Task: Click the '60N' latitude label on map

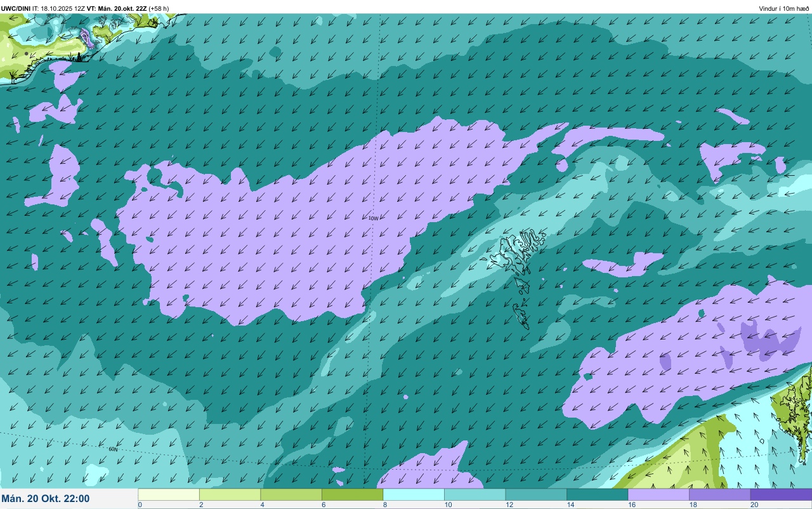Action: click(x=113, y=449)
